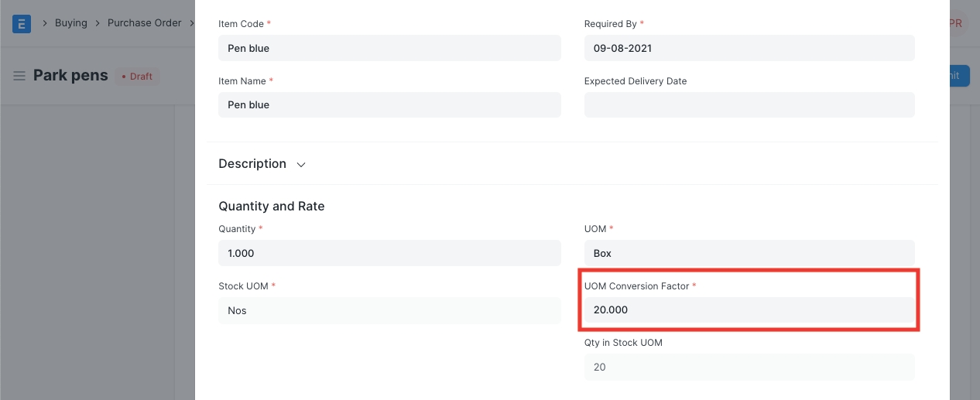Click the Park pens document title
Viewport: 980px width, 400px height.
coord(70,76)
